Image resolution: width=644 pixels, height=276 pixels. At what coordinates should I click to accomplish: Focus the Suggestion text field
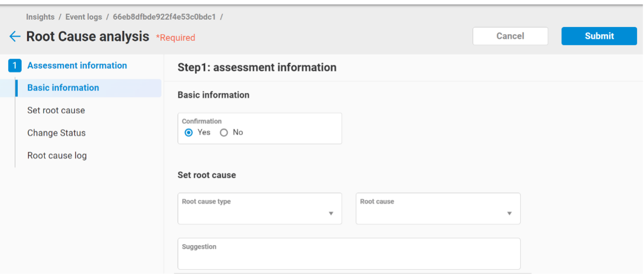(x=349, y=254)
